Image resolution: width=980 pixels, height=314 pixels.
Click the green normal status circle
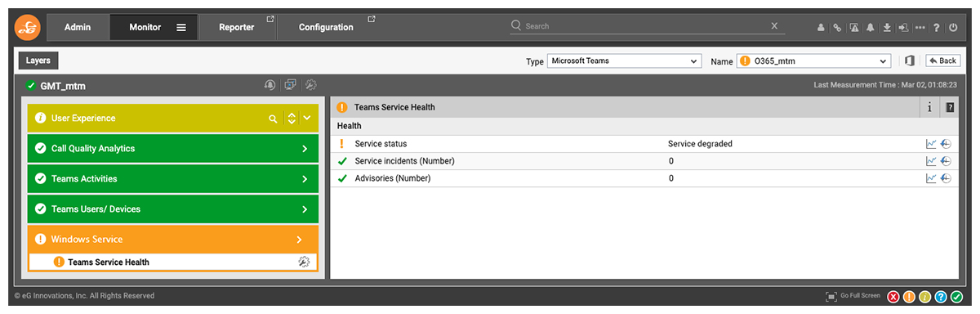[956, 297]
